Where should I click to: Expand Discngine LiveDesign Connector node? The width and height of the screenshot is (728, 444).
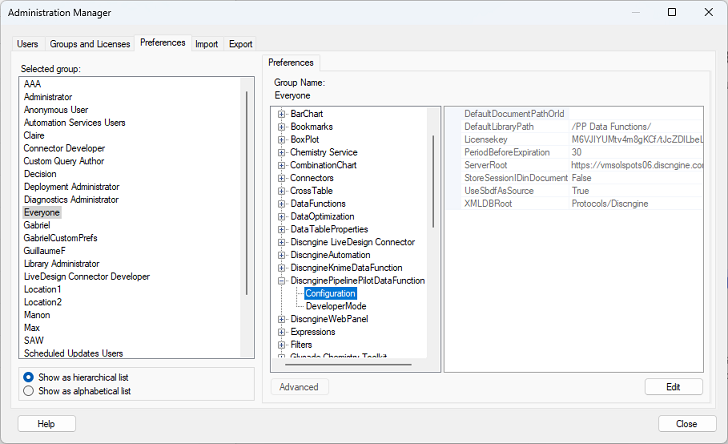click(281, 242)
